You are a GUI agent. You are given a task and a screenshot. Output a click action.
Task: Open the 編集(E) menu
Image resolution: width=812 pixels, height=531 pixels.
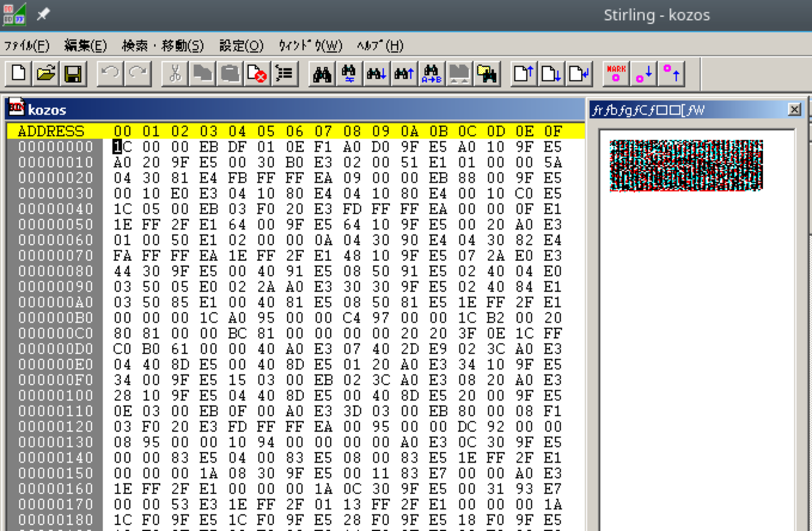click(x=86, y=46)
